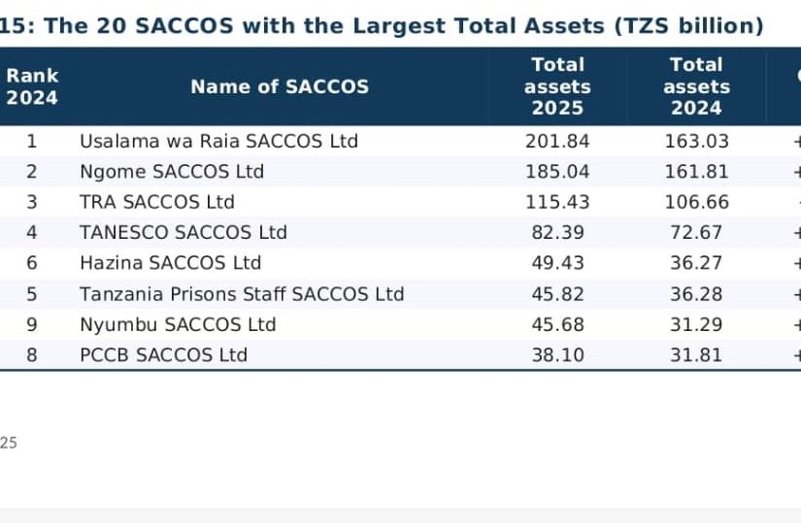Select the 201.84 total assets value
This screenshot has width=801, height=532.
(x=557, y=141)
